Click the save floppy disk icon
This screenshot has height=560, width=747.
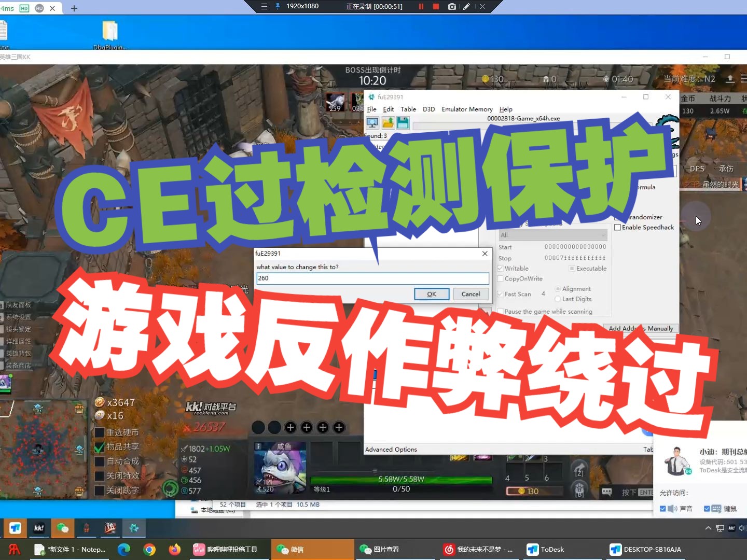403,123
